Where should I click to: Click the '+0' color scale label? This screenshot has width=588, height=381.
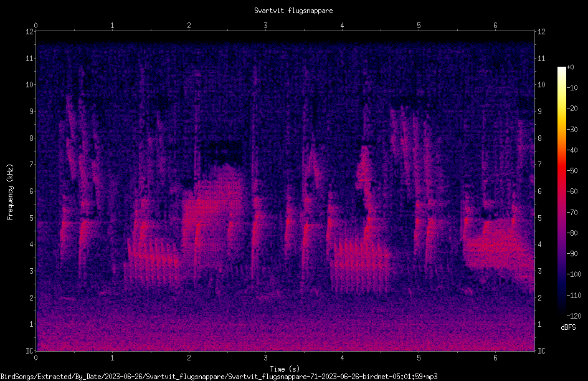click(570, 67)
